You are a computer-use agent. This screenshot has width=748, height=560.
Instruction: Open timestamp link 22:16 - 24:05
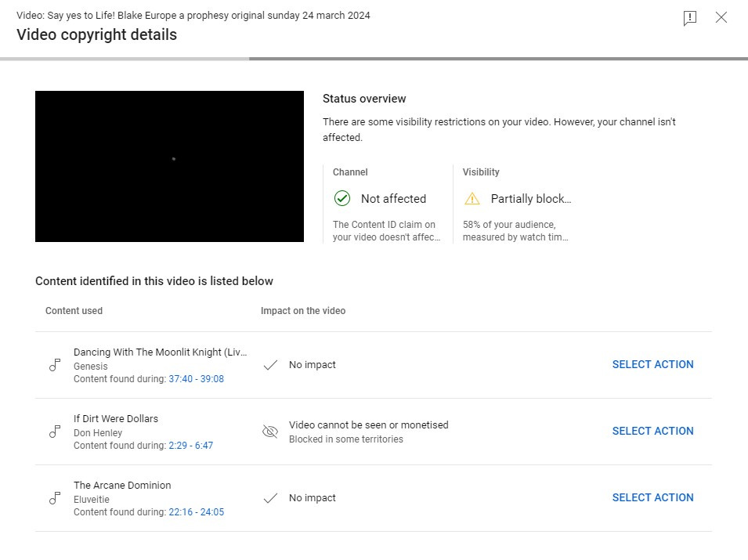196,511
